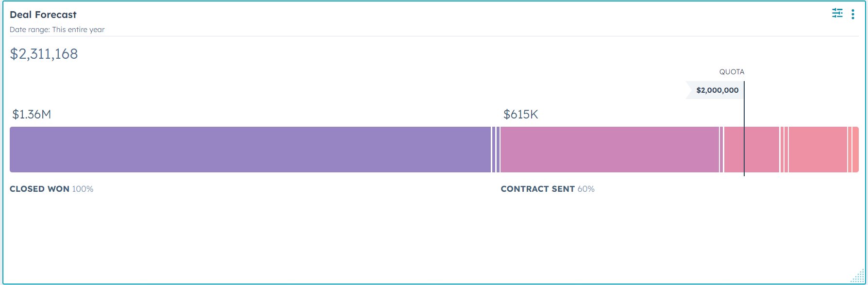868x285 pixels.
Task: Click the 100% probability beside Closed Won
Action: tap(83, 189)
